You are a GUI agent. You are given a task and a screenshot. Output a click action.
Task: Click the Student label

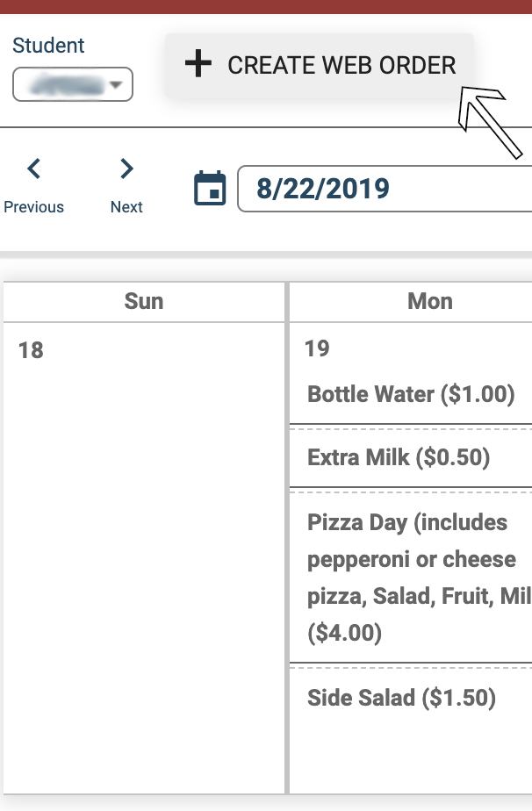pyautogui.click(x=48, y=46)
